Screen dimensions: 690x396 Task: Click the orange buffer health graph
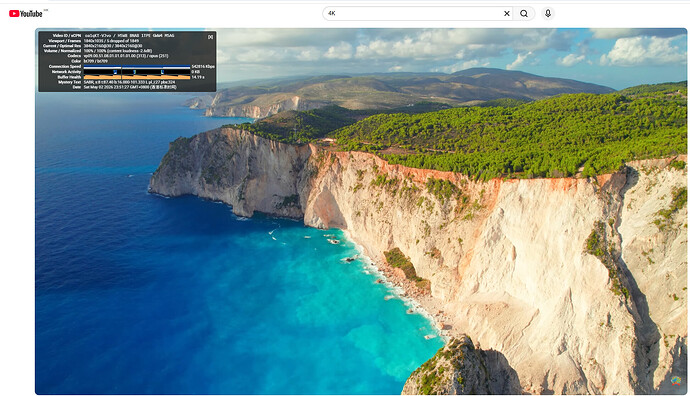click(137, 77)
